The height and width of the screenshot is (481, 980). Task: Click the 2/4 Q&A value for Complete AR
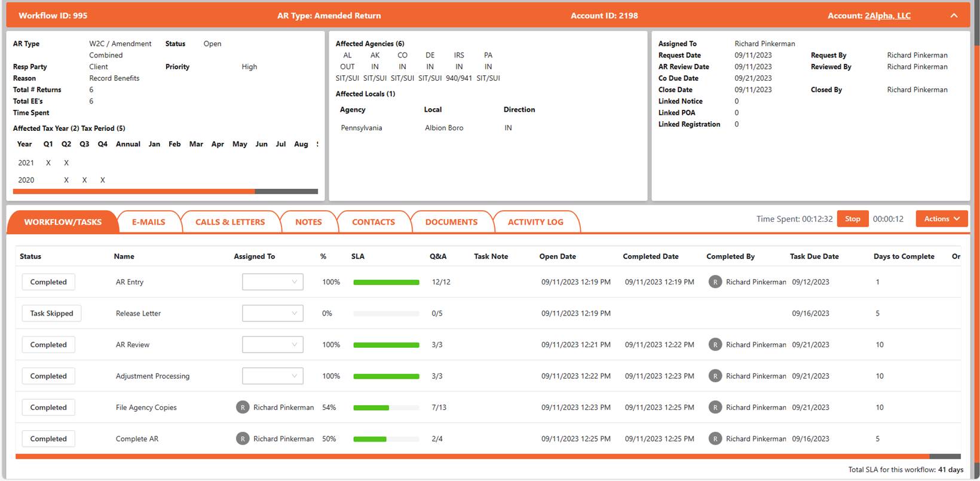tap(437, 439)
